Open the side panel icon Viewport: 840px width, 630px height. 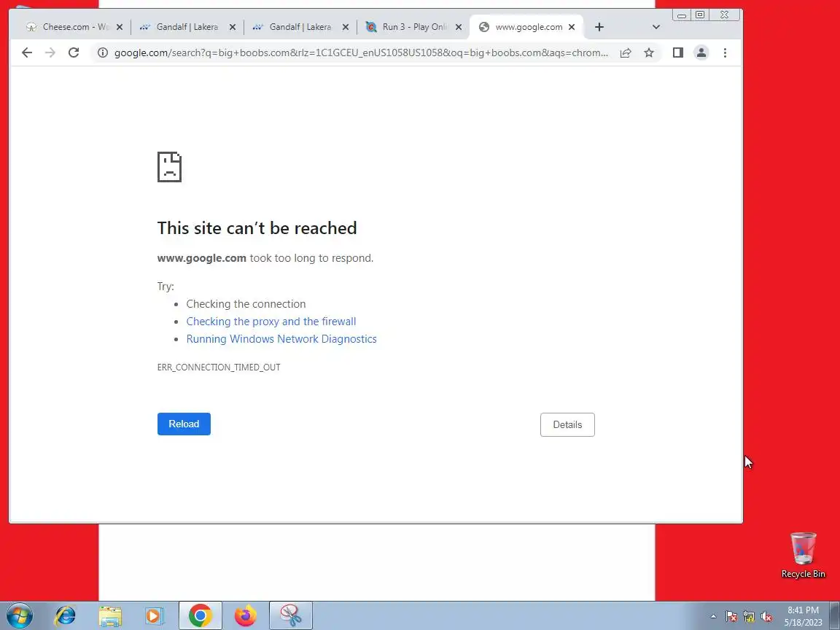click(x=677, y=52)
